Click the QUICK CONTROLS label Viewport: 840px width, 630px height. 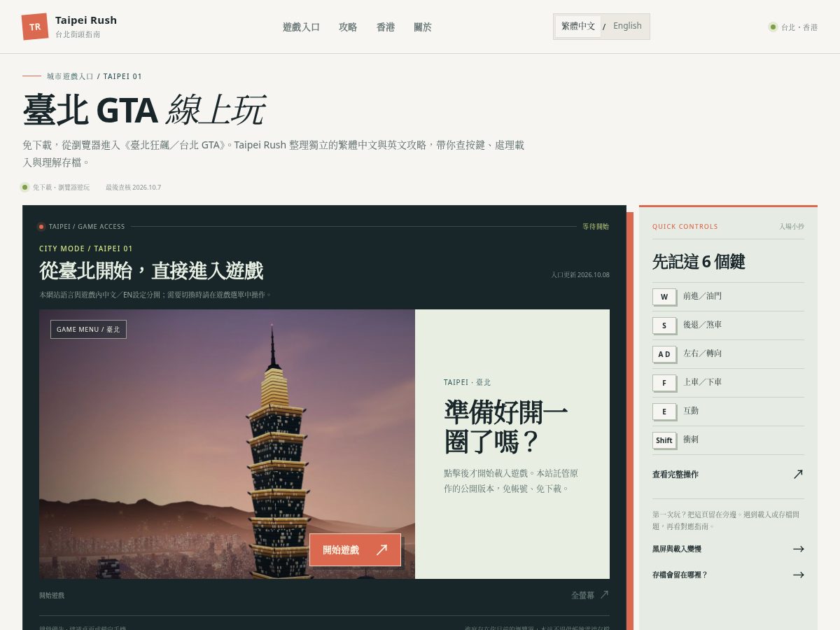685,226
